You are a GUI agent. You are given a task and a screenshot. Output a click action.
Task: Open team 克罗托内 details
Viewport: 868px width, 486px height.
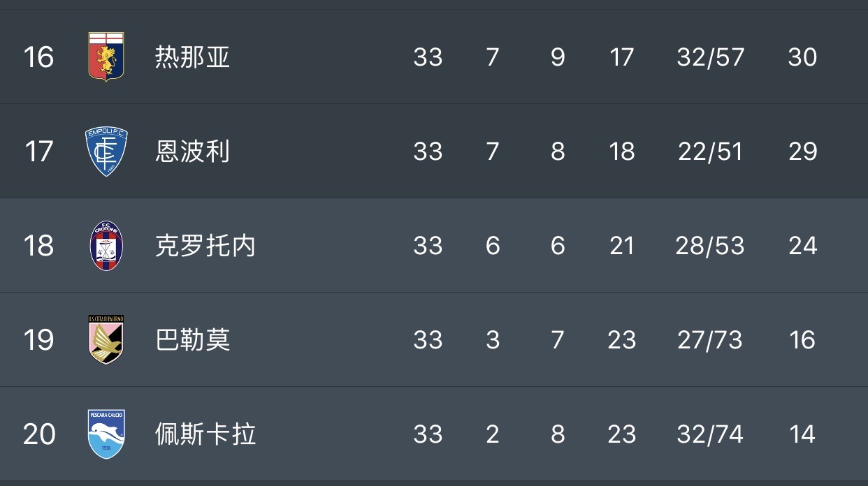pyautogui.click(x=205, y=246)
